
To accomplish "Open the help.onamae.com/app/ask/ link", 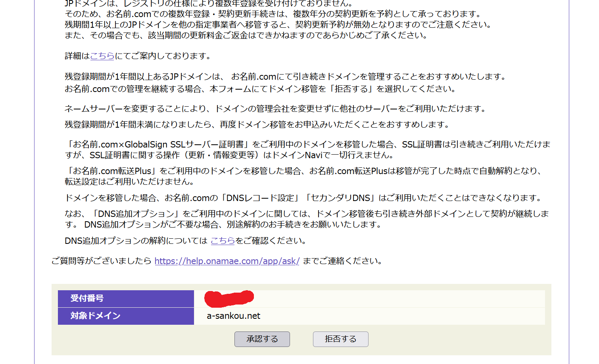I will [x=227, y=261].
